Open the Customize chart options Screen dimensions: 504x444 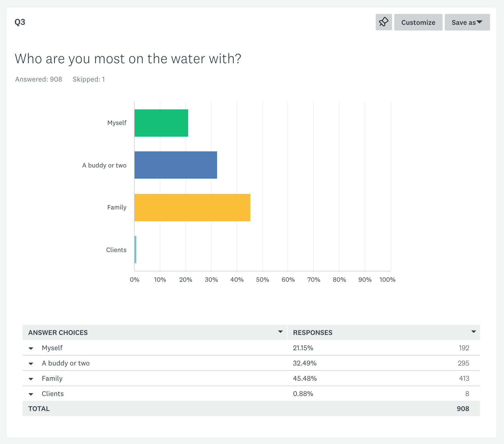point(418,22)
